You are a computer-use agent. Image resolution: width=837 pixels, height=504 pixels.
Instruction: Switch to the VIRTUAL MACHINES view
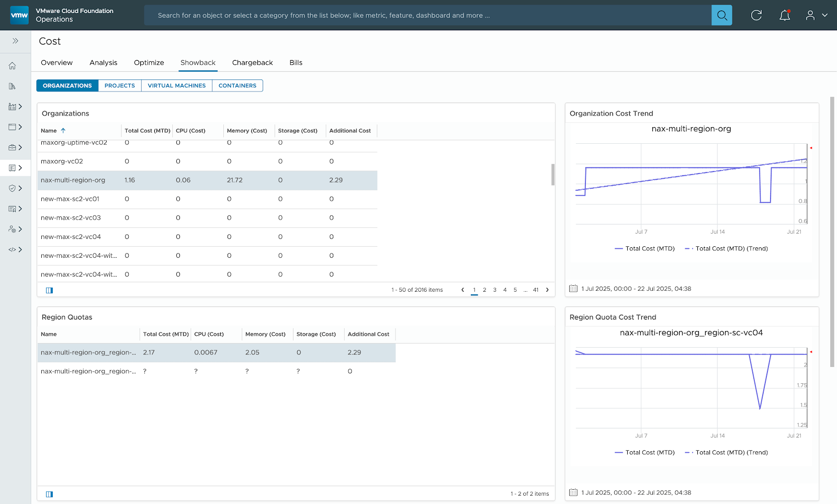coord(176,85)
